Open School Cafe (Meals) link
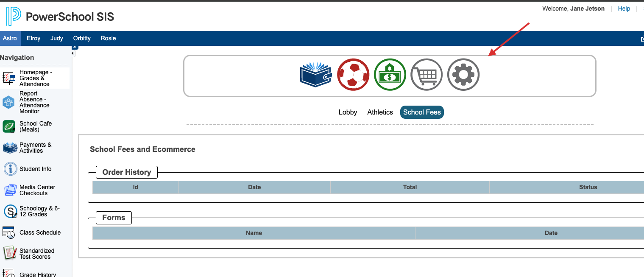 click(36, 126)
